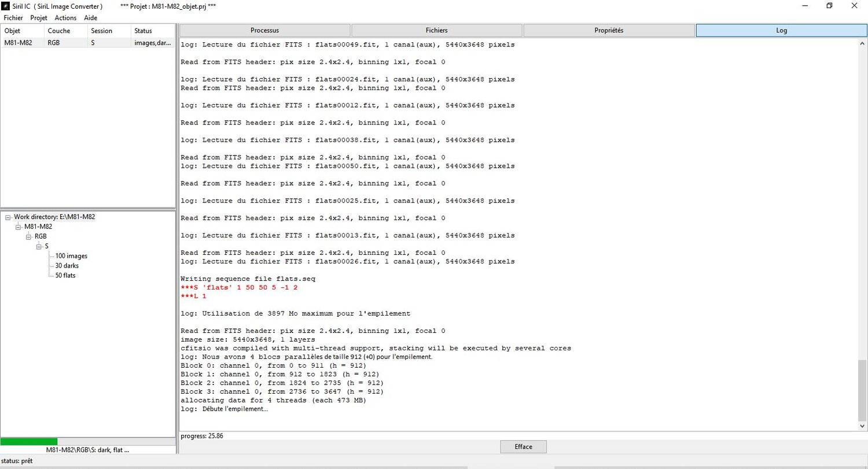The height and width of the screenshot is (469, 868).
Task: Click the 'status: prêt' status bar text
Action: click(x=17, y=461)
